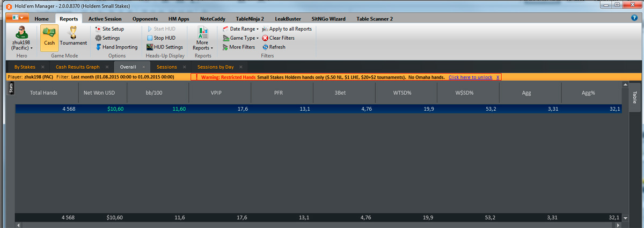Click Apply to all Reports

(287, 29)
